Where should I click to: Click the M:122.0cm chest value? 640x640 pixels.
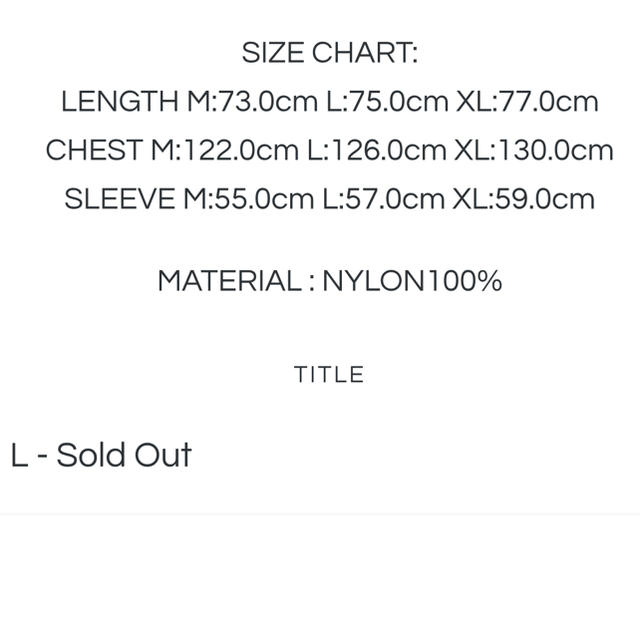pos(225,150)
